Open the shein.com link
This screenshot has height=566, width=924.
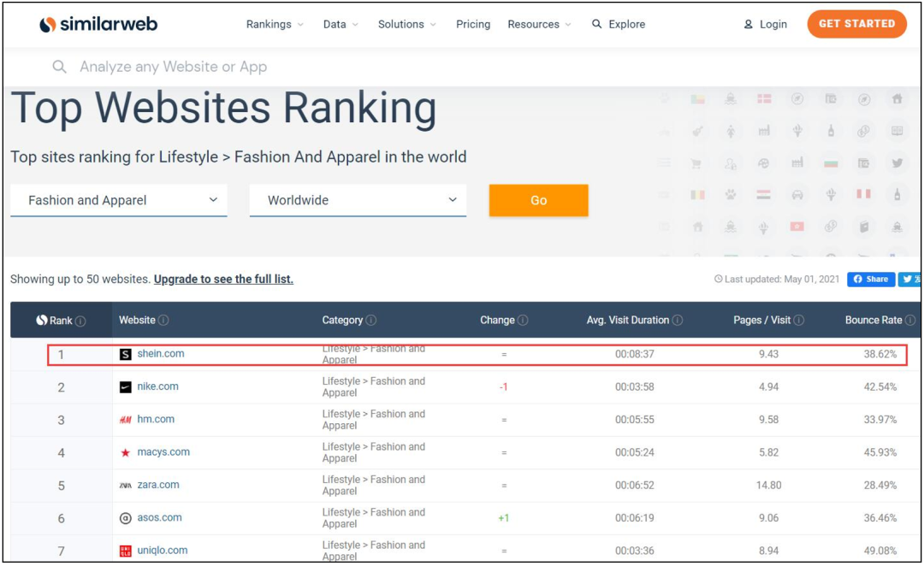pyautogui.click(x=161, y=353)
